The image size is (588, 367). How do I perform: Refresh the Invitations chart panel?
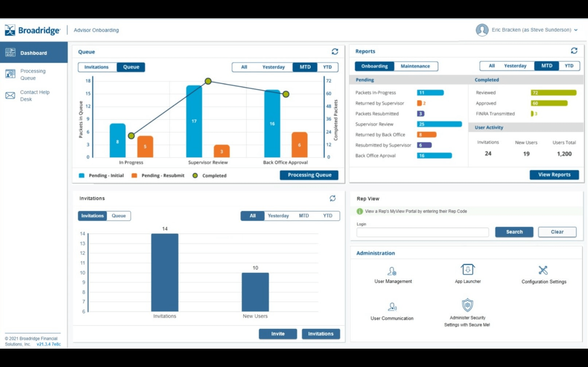coord(332,198)
